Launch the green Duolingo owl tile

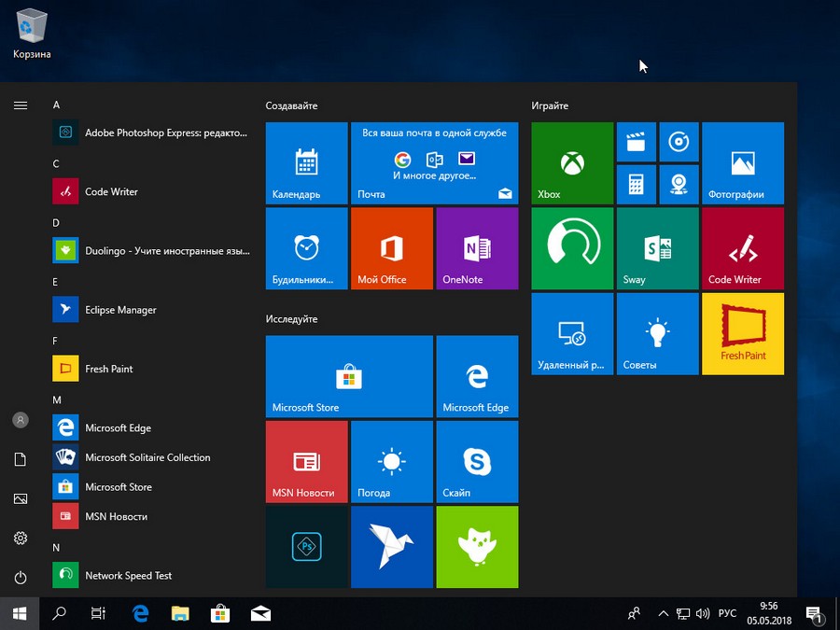pyautogui.click(x=477, y=547)
